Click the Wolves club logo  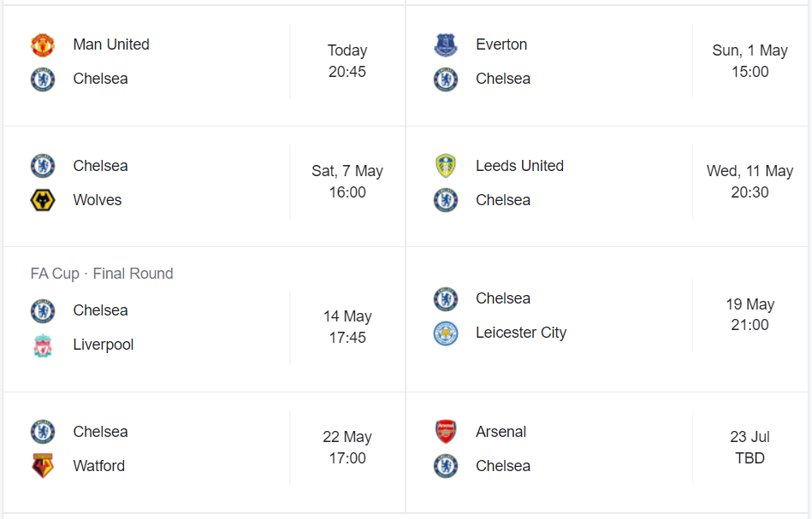pyautogui.click(x=43, y=201)
